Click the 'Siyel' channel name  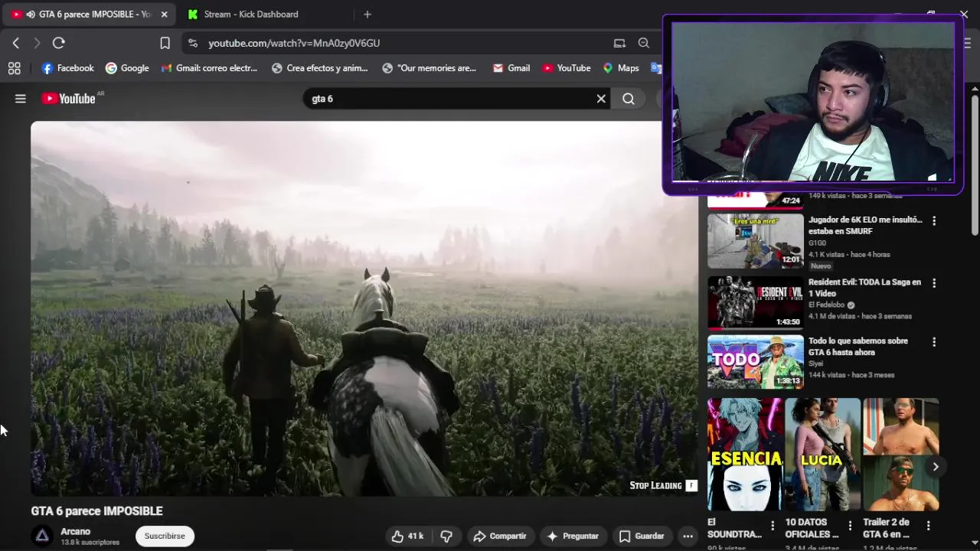815,364
